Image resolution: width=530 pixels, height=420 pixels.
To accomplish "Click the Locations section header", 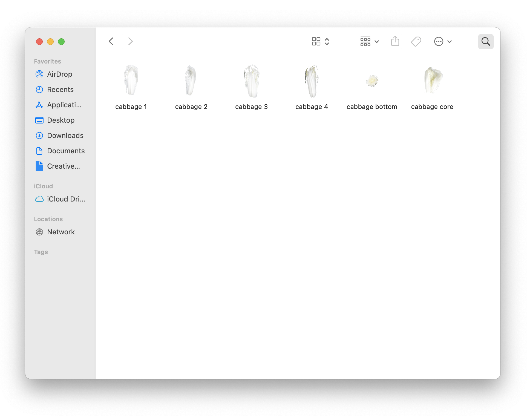I will [x=48, y=219].
